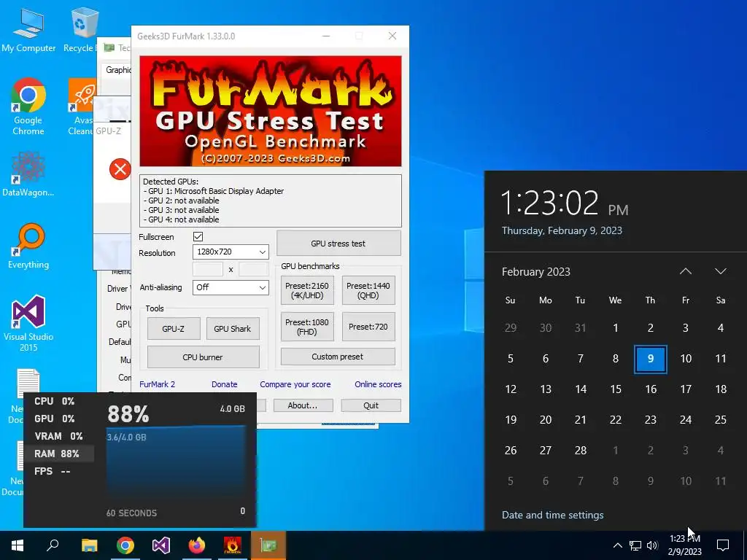Select the FPS row in the performance overlay
747x560 pixels.
coord(58,472)
